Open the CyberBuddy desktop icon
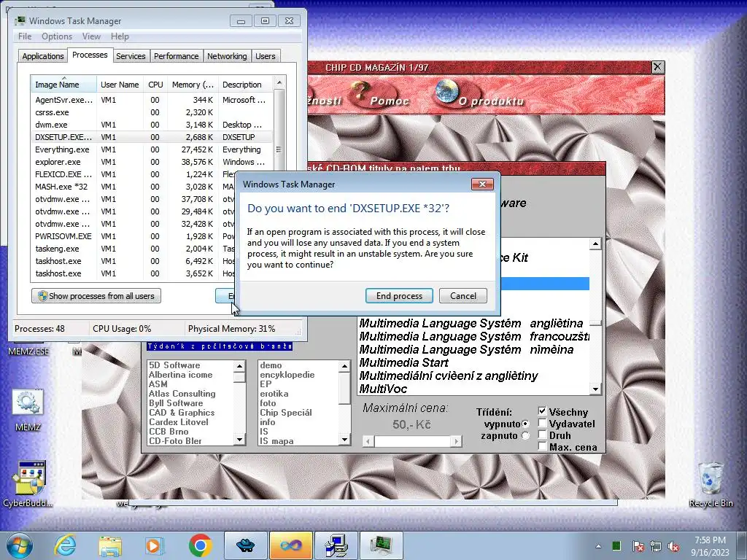This screenshot has width=747, height=560. click(x=28, y=483)
